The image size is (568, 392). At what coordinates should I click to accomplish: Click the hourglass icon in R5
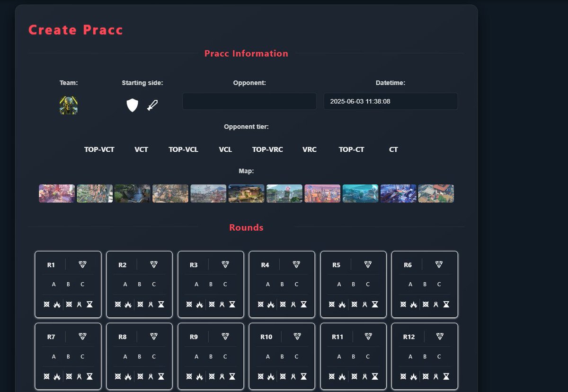click(x=375, y=305)
